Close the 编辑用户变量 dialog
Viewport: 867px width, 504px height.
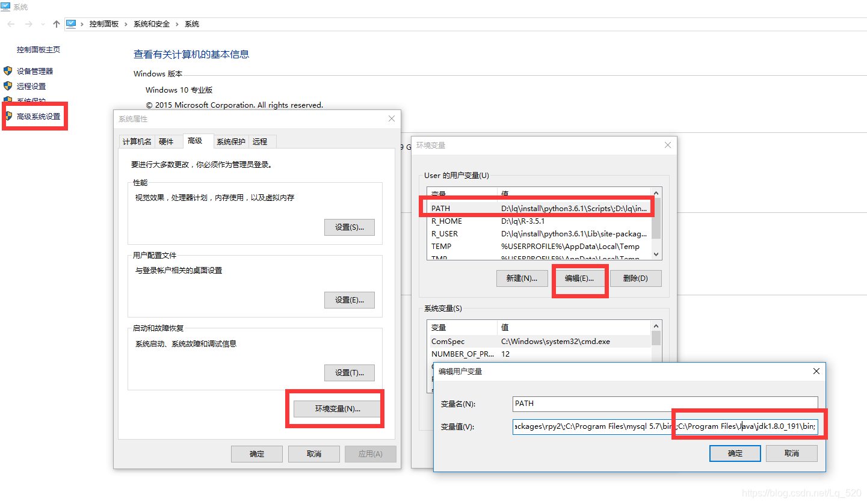[x=816, y=371]
